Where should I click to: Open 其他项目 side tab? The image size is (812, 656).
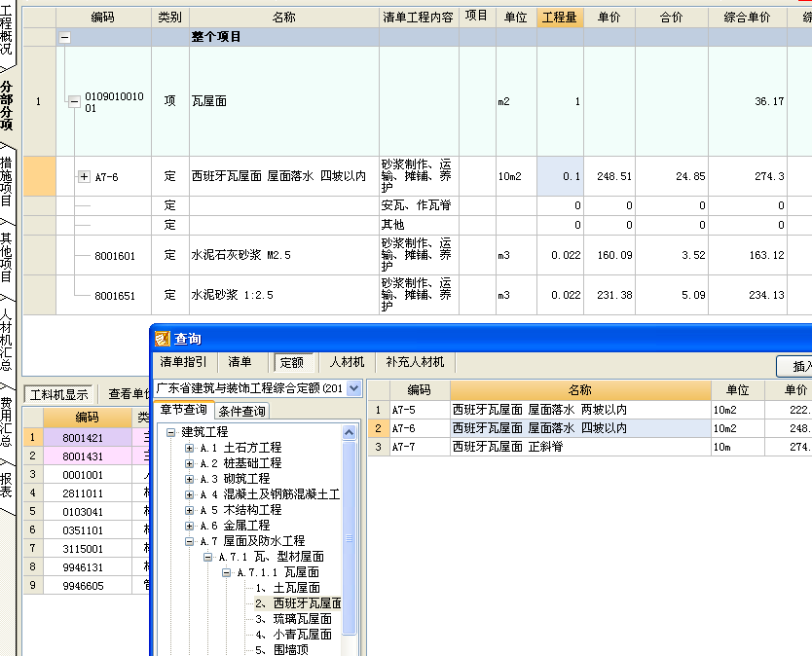click(6, 258)
